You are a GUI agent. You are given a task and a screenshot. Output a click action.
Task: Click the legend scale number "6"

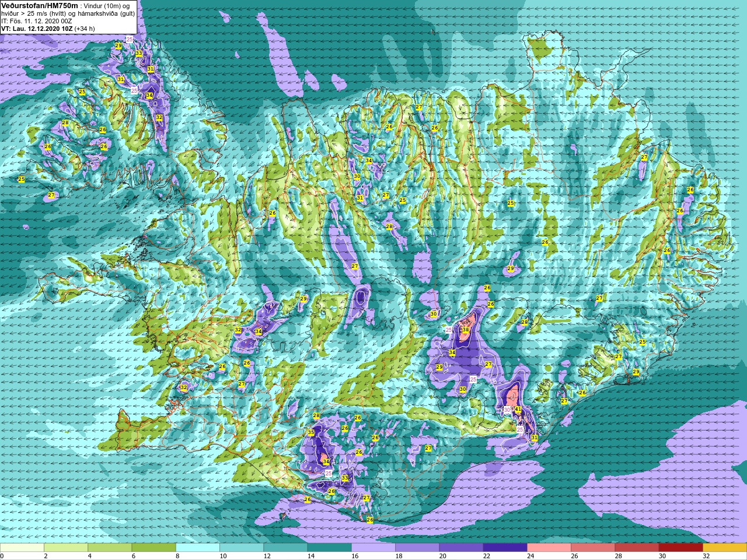(x=132, y=556)
